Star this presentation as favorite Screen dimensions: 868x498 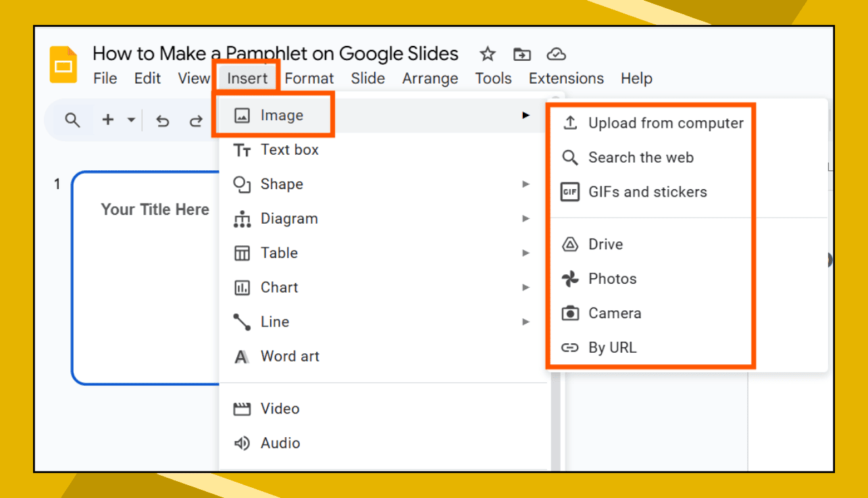[x=487, y=53]
